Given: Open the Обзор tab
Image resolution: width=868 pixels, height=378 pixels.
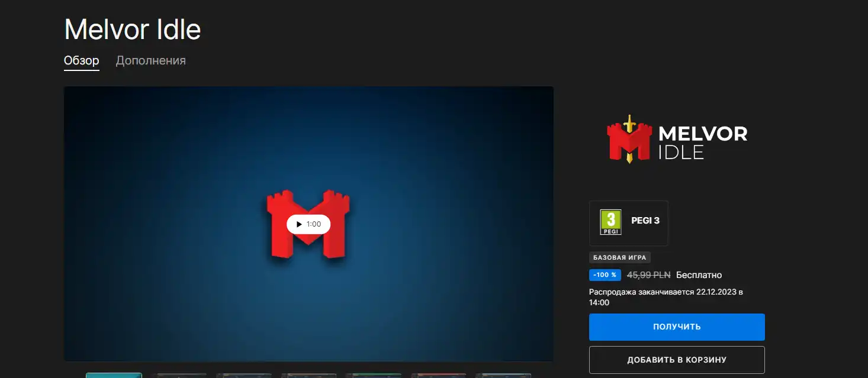Looking at the screenshot, I should click(82, 60).
